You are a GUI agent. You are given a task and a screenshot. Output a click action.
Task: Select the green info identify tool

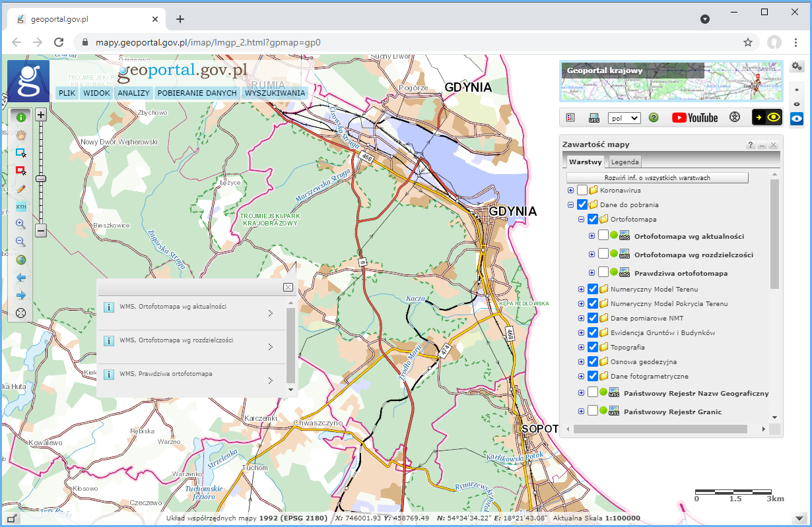coord(20,117)
